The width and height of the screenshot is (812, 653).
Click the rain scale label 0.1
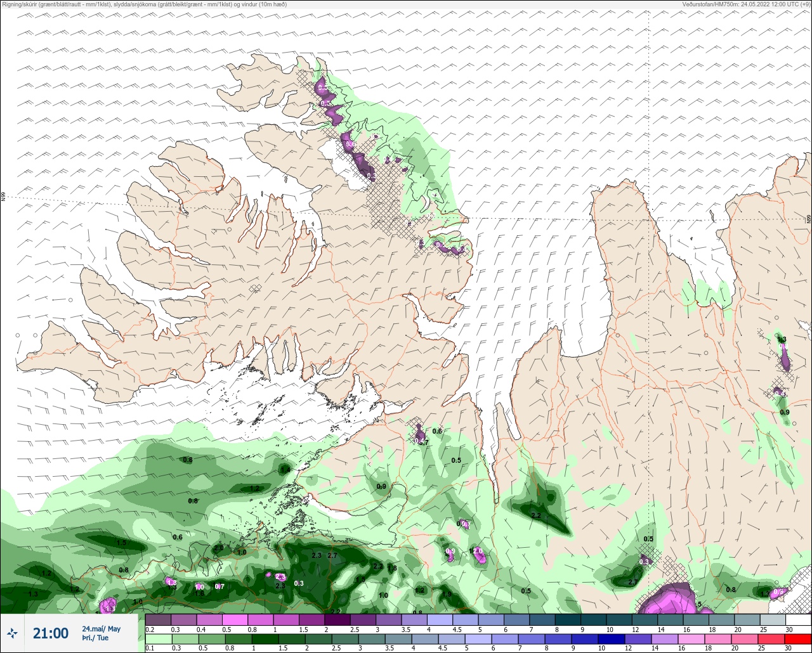(149, 649)
